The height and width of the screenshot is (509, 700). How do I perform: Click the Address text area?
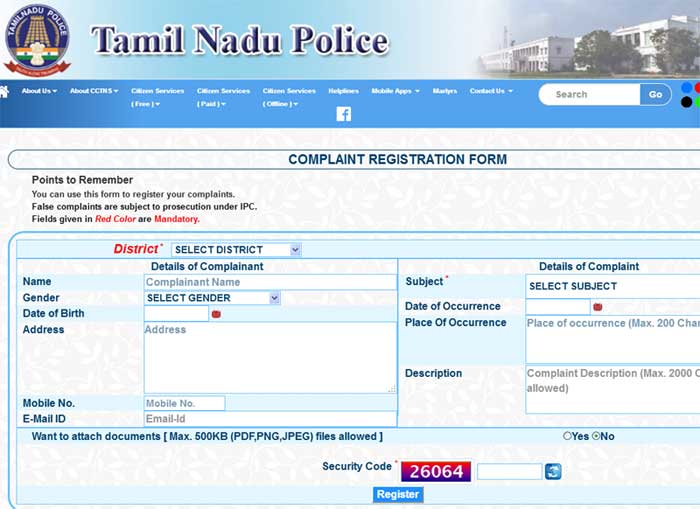coord(270,358)
